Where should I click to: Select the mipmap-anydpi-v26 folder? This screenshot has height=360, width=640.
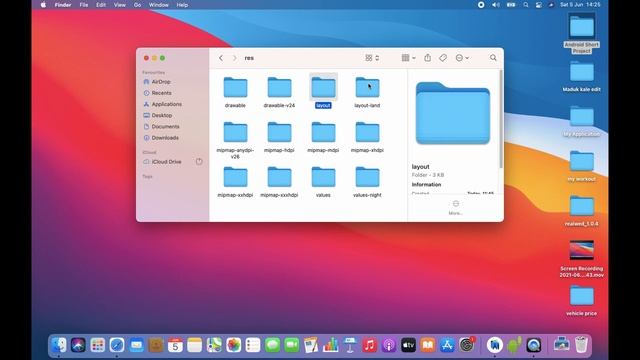(x=235, y=132)
